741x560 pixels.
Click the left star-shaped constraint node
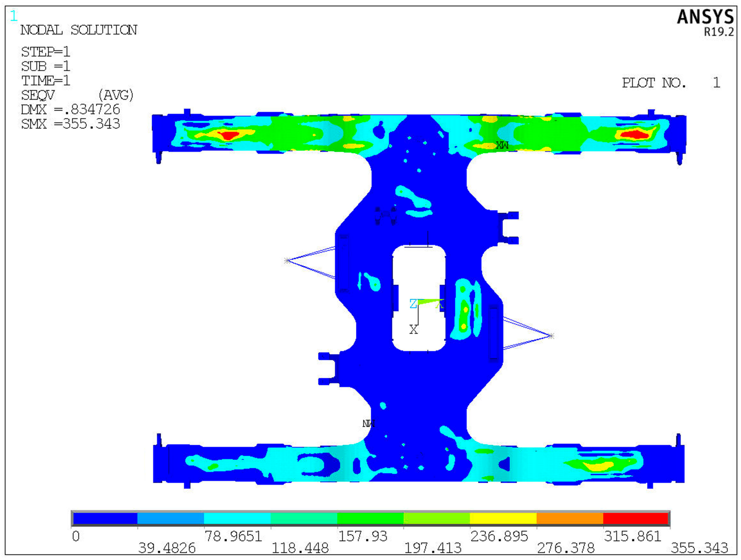coord(287,261)
